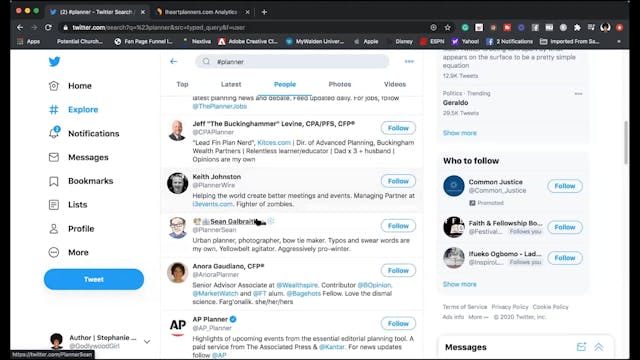This screenshot has width=640, height=360.
Task: Click the browser forward button
Action: pyautogui.click(x=34, y=27)
